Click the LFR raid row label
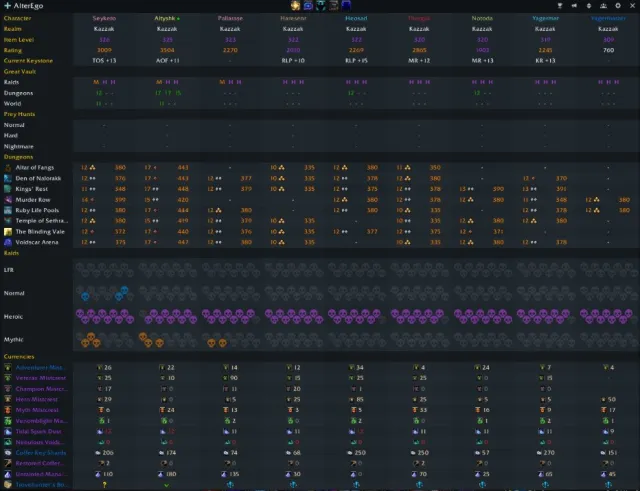This screenshot has height=491, width=640. click(9, 270)
